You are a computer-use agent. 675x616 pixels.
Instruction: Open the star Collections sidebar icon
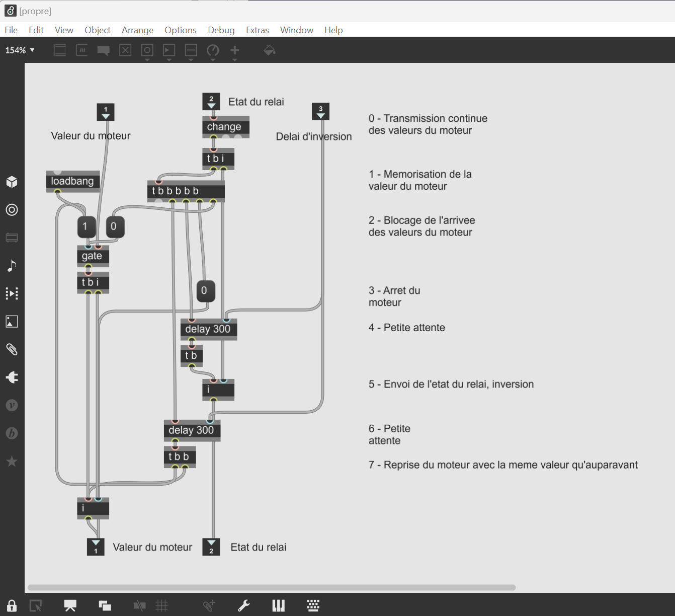tap(12, 461)
